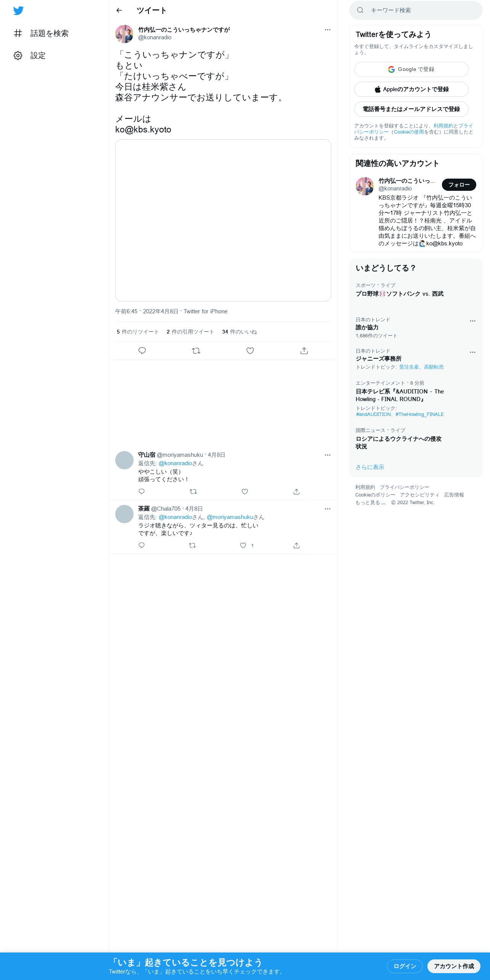Like the main tweet
The image size is (490, 980).
250,351
